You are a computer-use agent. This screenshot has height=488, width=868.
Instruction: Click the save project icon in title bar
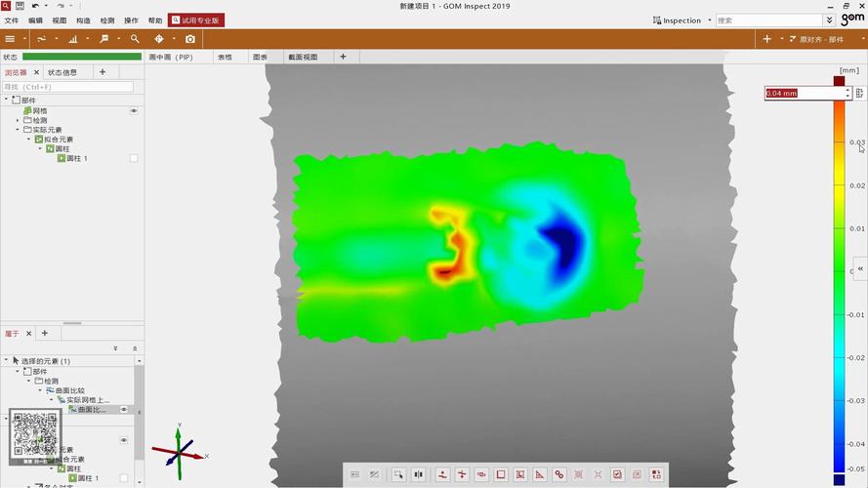(x=21, y=6)
